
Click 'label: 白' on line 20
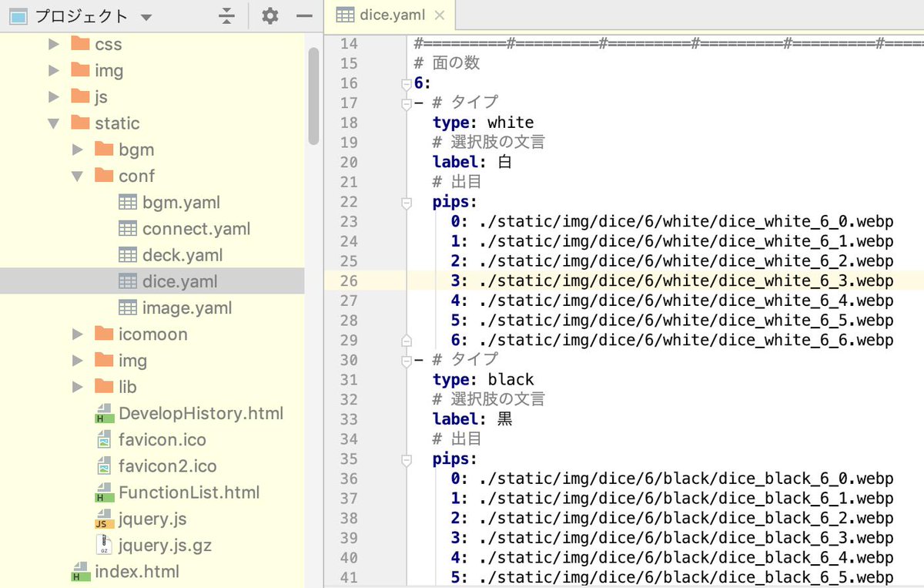tap(472, 162)
